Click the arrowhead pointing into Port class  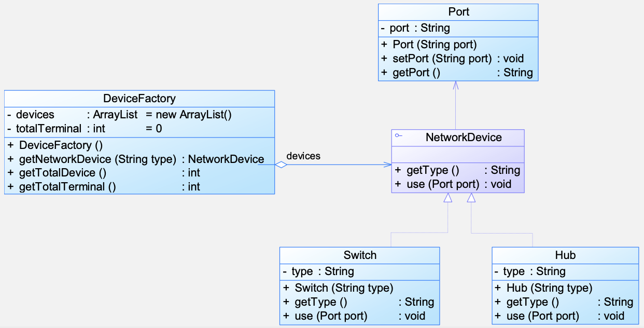(x=456, y=85)
